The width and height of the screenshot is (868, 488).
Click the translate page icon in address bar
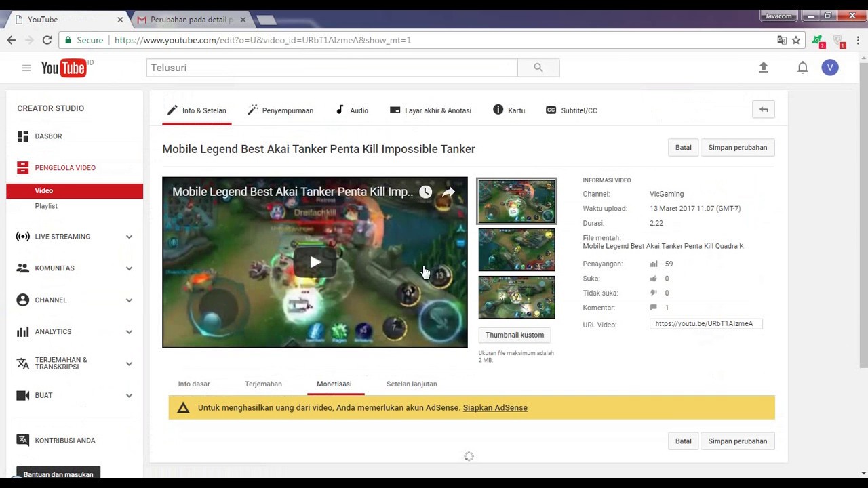pos(782,40)
